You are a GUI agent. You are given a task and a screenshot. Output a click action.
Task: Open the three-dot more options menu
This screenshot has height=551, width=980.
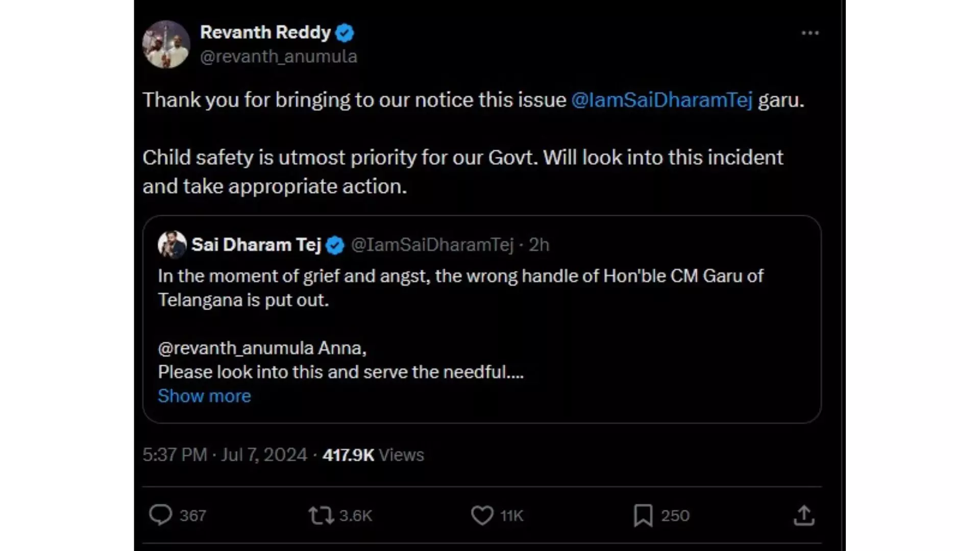tap(810, 32)
